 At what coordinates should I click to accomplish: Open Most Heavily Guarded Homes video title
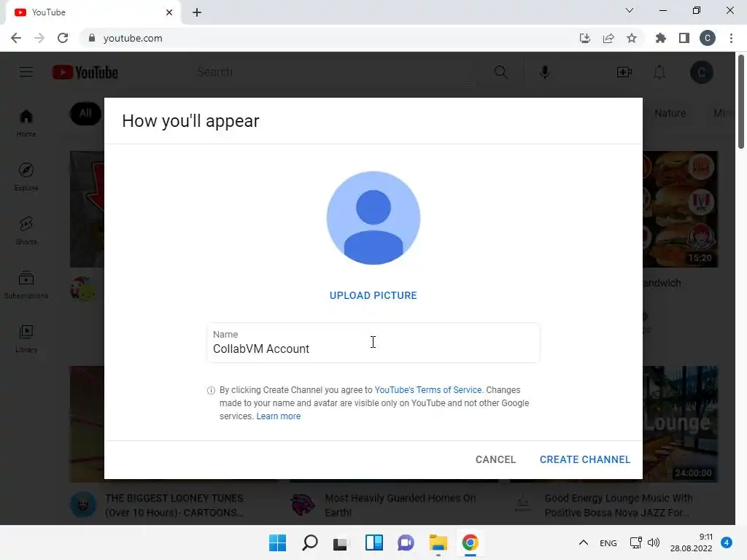click(x=400, y=505)
